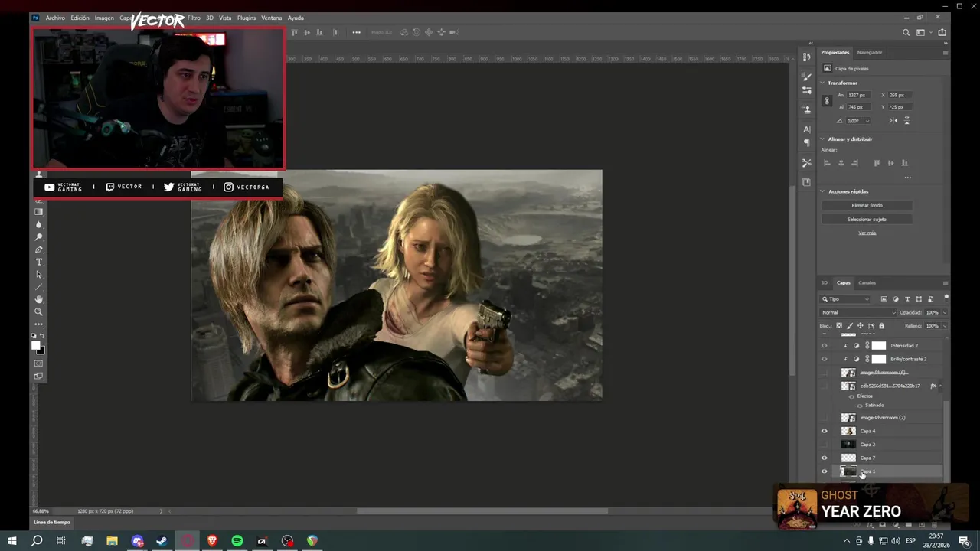Viewport: 980px width, 551px height.
Task: Toggle Quick Mask mode
Action: (39, 363)
